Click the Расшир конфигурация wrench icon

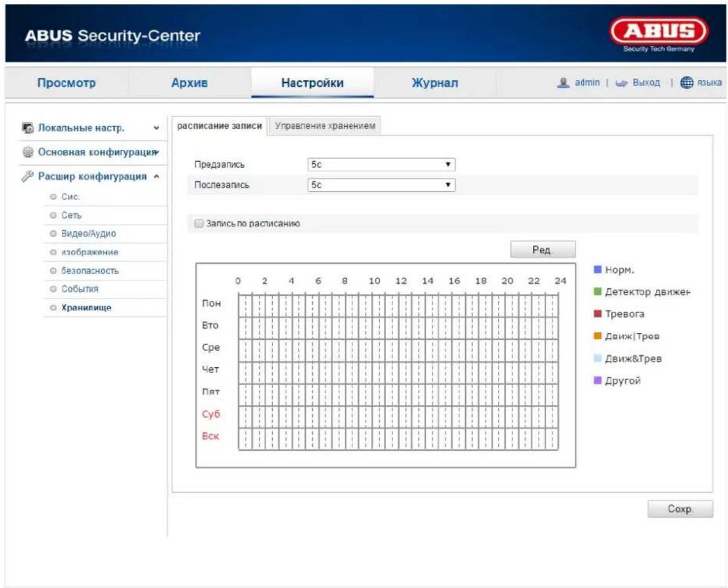pyautogui.click(x=27, y=176)
